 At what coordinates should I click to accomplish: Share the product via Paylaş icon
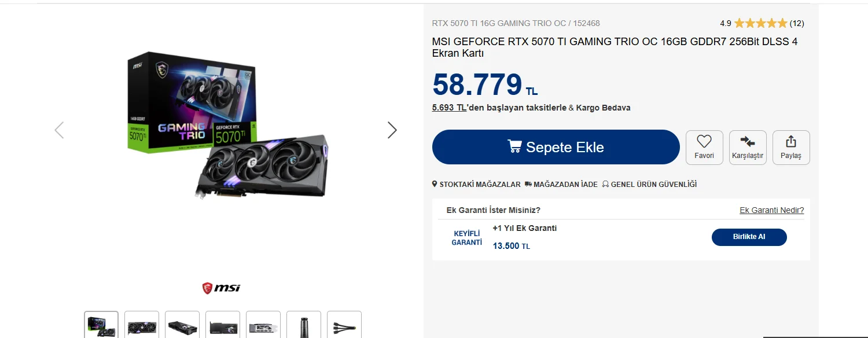point(791,147)
